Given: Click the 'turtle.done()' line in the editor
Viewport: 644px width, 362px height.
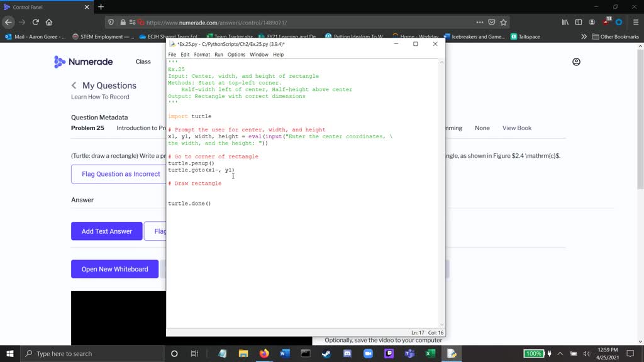Looking at the screenshot, I should (x=189, y=204).
